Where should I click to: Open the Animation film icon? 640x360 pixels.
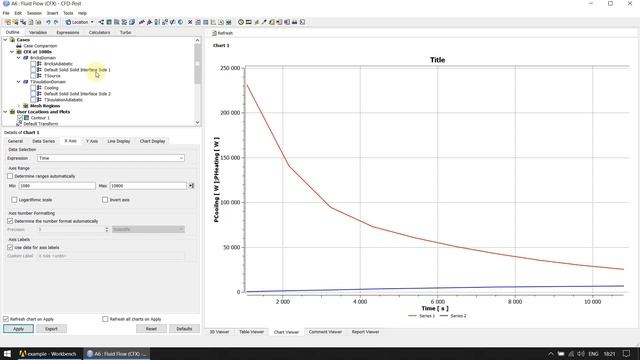point(248,22)
